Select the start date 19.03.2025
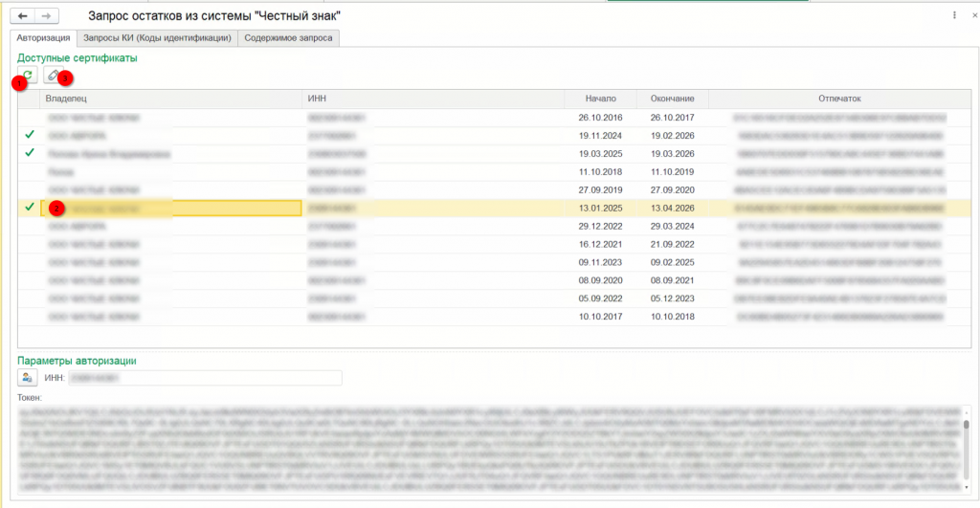The image size is (980, 508). [x=601, y=154]
